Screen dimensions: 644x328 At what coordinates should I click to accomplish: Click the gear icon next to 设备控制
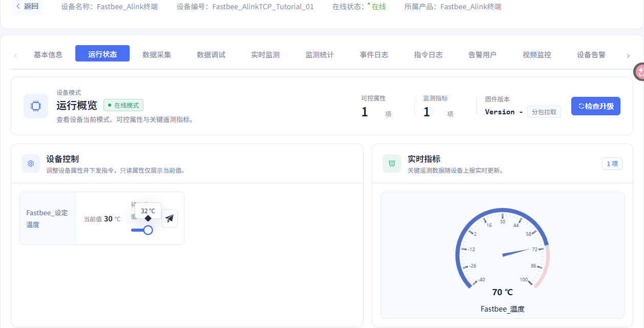(x=31, y=163)
